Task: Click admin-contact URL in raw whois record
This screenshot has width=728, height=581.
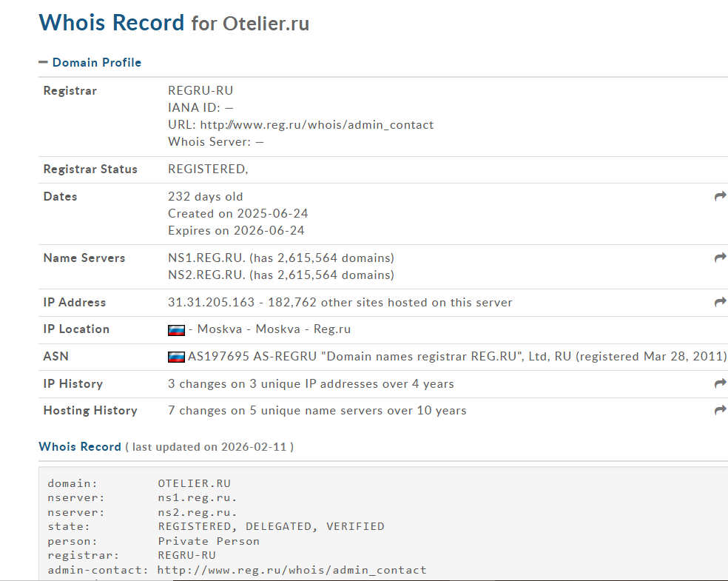Action: point(291,570)
